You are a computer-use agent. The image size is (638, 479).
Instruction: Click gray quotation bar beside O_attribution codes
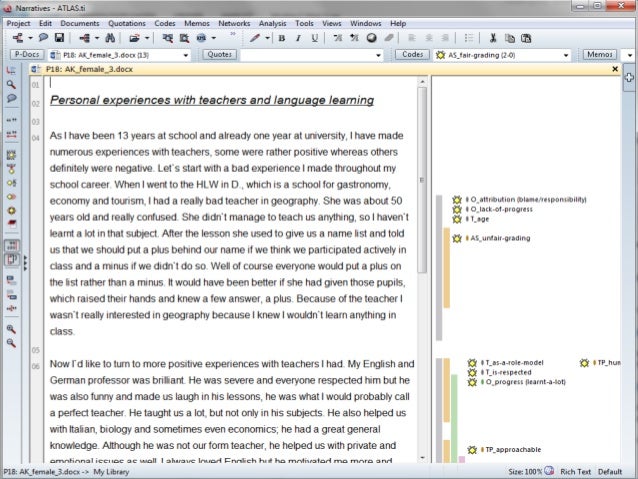pos(439,268)
